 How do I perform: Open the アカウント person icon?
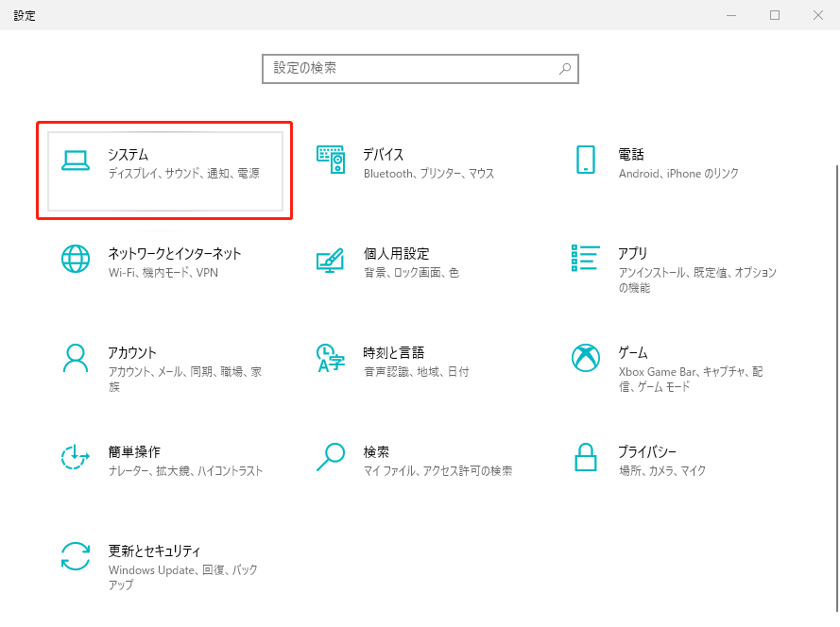click(76, 358)
